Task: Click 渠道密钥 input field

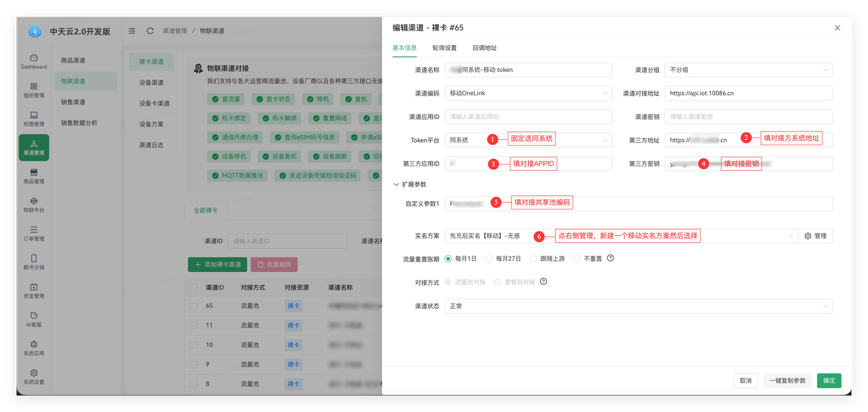Action: click(748, 116)
